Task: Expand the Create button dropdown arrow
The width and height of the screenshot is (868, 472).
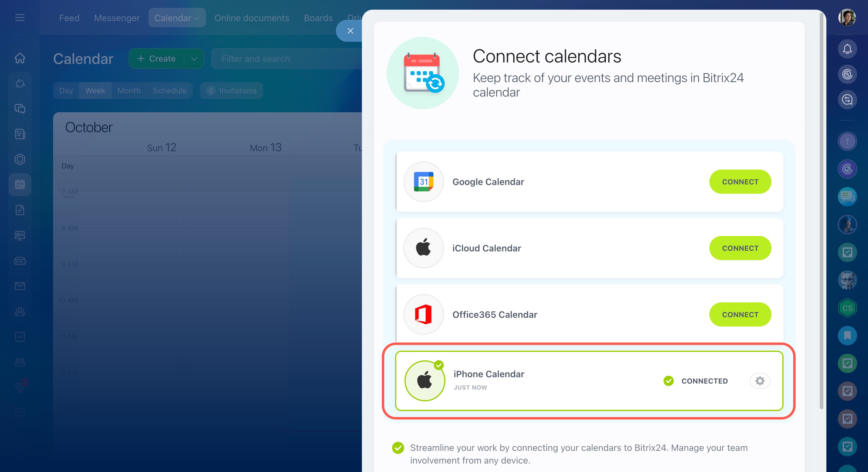Action: point(194,59)
